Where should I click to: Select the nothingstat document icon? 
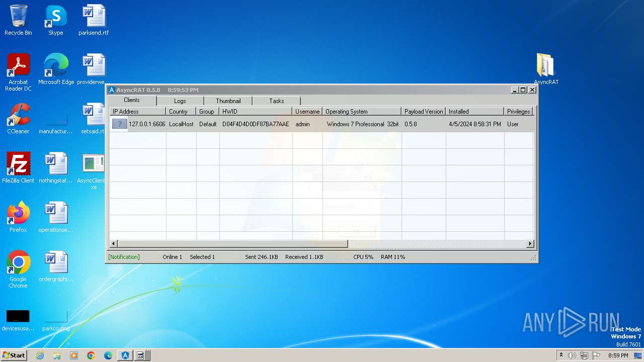click(x=56, y=168)
